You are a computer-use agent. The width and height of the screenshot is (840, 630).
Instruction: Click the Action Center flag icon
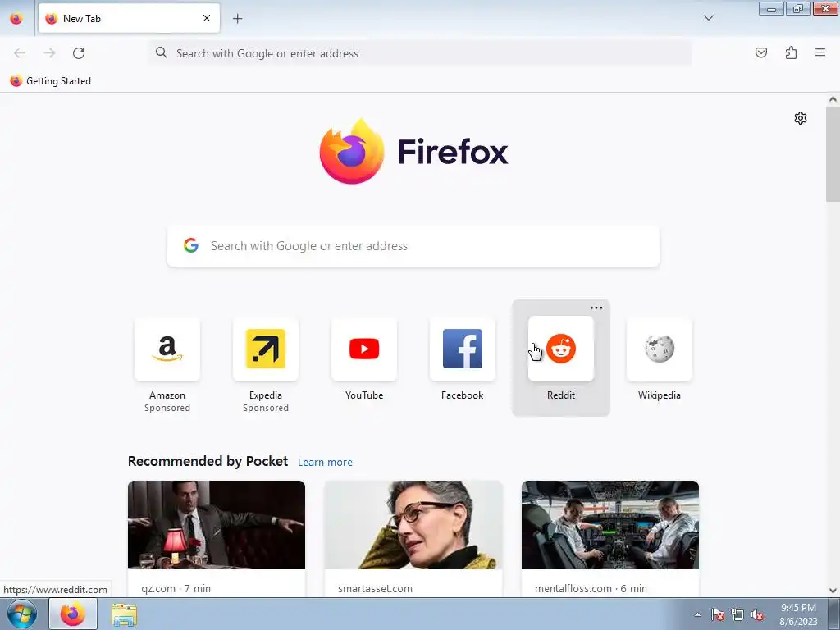pos(718,614)
